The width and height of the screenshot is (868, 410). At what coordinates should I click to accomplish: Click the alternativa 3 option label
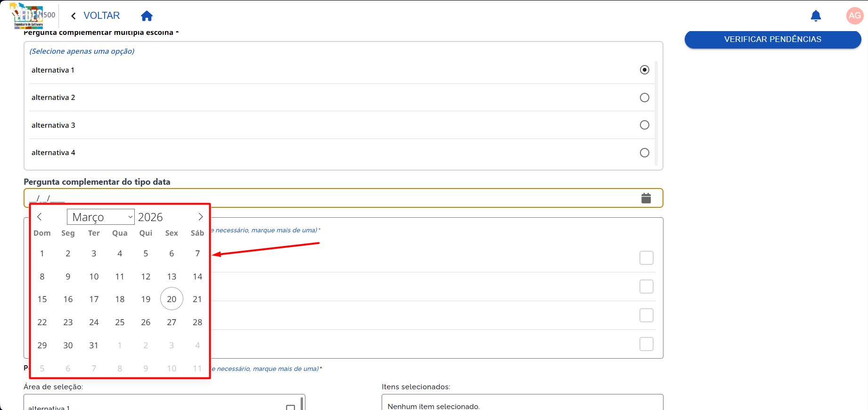53,125
